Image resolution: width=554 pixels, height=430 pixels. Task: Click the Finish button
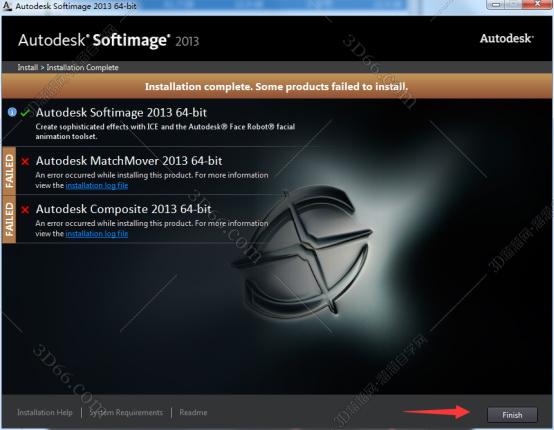coord(512,415)
